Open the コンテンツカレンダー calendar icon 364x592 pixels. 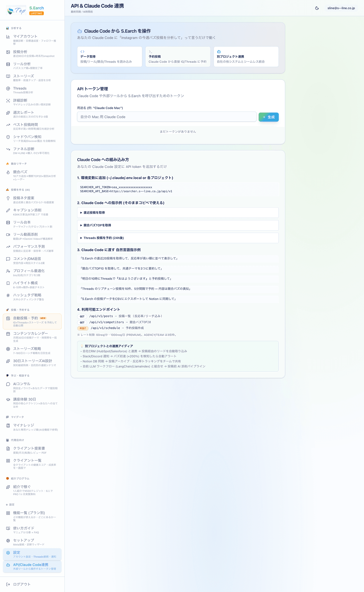[8, 334]
